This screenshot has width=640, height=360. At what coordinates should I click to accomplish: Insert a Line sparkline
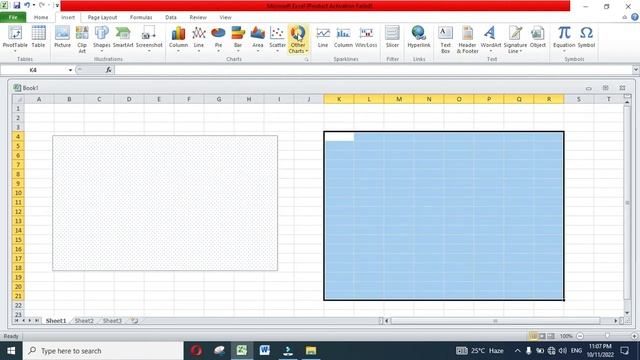coord(323,38)
